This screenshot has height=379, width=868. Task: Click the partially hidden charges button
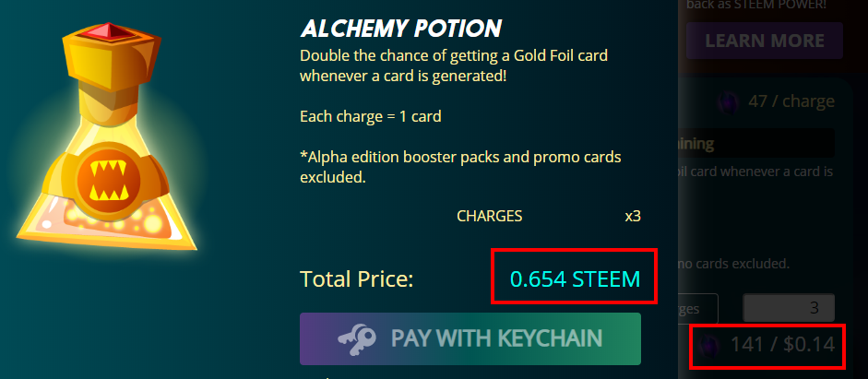pos(698,308)
